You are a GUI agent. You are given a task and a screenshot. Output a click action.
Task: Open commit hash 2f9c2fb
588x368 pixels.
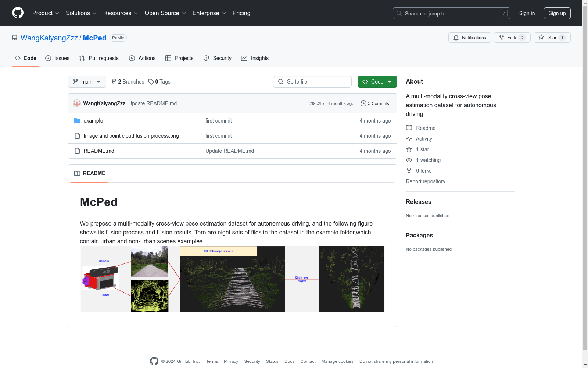tap(316, 103)
